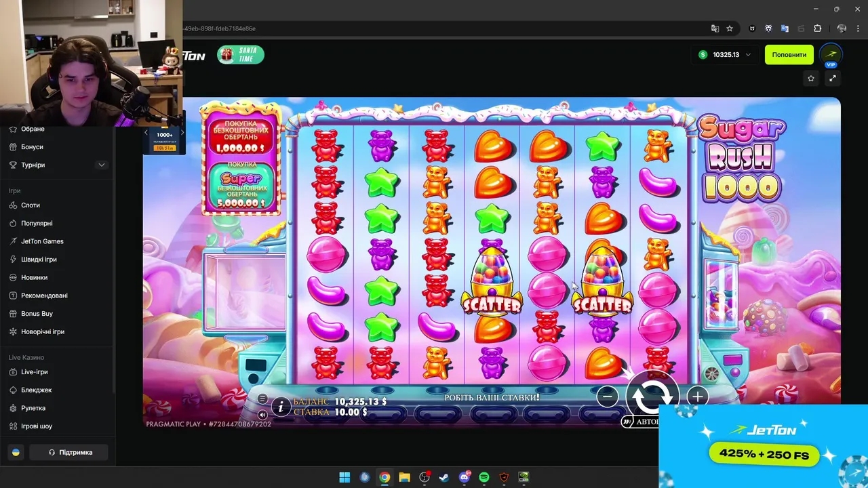Open the orange shield taskbar app

click(504, 477)
